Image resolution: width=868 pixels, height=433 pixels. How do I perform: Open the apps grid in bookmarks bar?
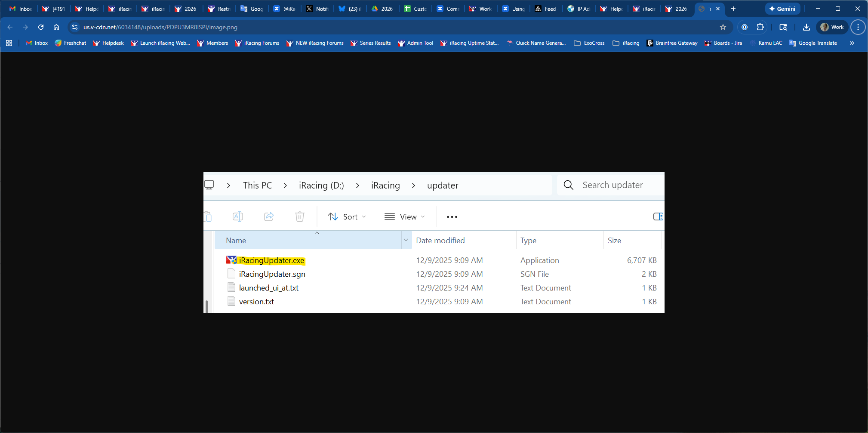[9, 43]
